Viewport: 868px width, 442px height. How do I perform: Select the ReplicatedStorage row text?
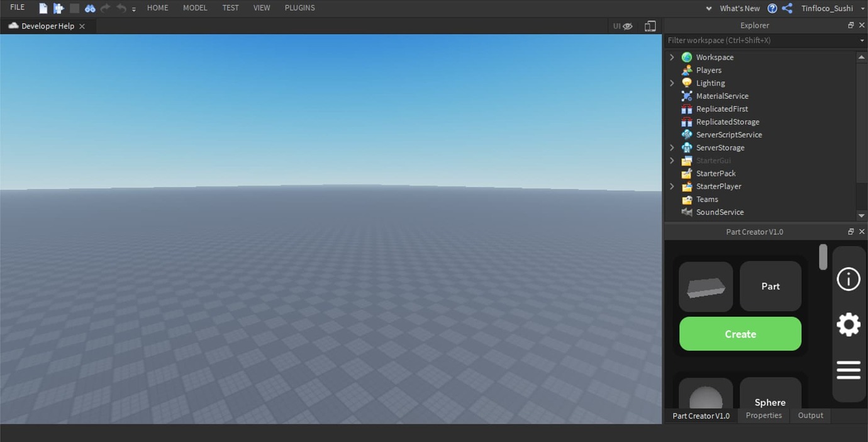(x=728, y=122)
